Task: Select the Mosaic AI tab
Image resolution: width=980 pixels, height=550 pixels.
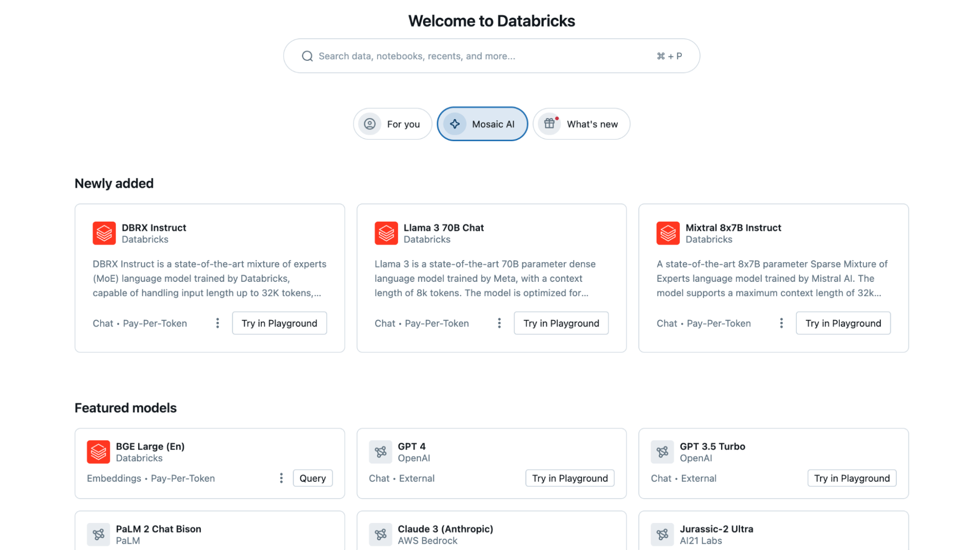Action: 482,125
